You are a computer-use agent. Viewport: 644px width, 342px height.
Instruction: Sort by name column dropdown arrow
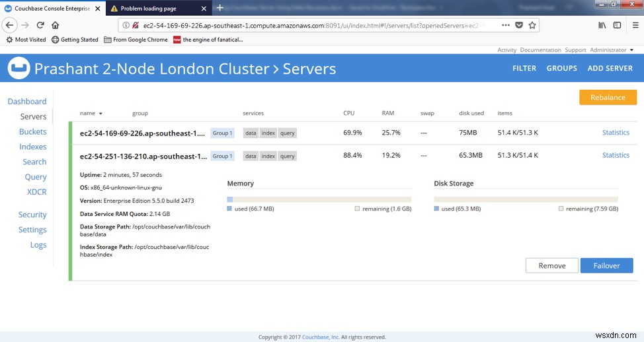[x=101, y=114]
